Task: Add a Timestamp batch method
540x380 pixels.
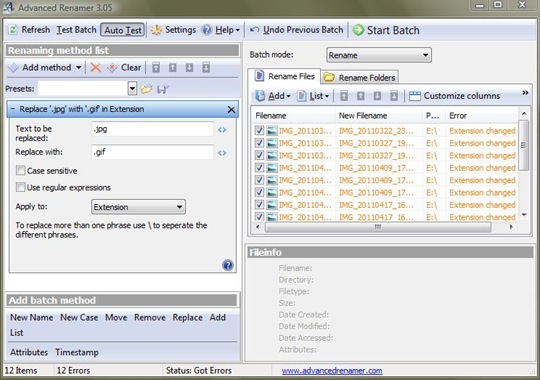Action: tap(77, 352)
